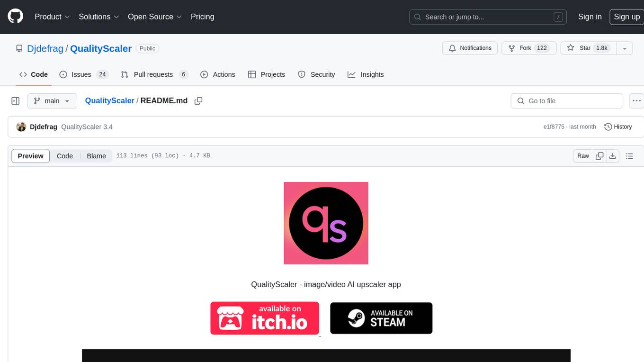Image resolution: width=644 pixels, height=362 pixels.
Task: Expand the Open Source menu
Action: [x=155, y=17]
